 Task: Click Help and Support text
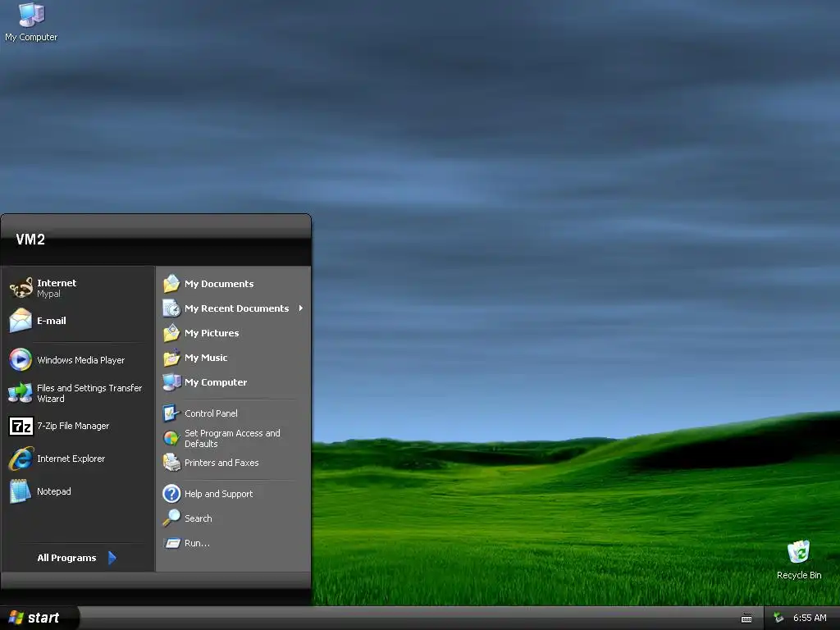tap(218, 493)
